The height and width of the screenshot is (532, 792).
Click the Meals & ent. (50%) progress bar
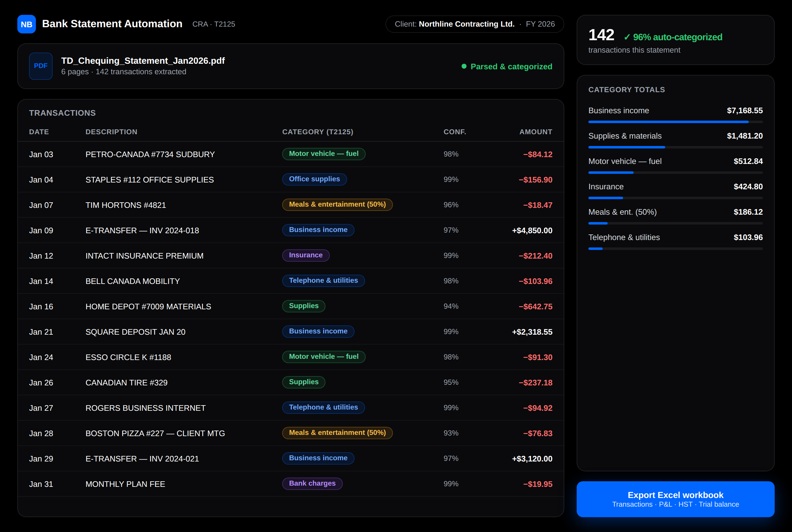point(675,223)
